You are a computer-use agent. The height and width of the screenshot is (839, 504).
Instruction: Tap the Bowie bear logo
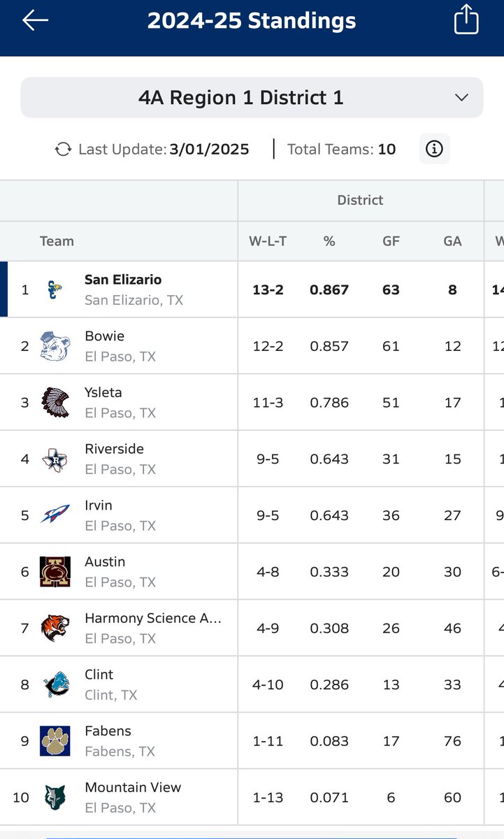(55, 346)
